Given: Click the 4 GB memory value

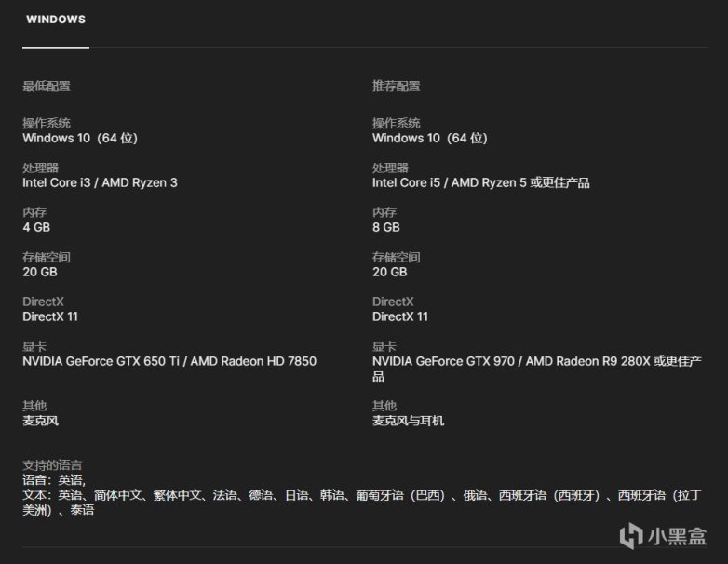Looking at the screenshot, I should coord(36,227).
